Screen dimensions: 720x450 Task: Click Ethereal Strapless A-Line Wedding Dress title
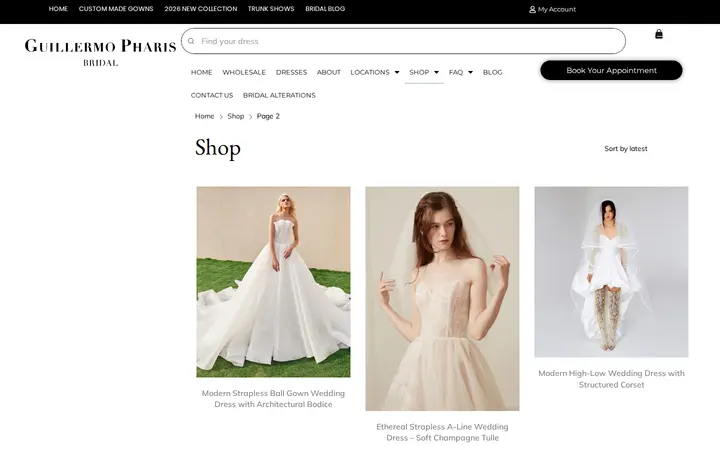point(442,432)
